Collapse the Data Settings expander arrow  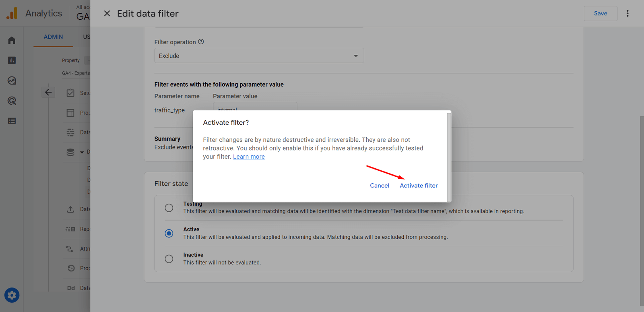(x=82, y=152)
